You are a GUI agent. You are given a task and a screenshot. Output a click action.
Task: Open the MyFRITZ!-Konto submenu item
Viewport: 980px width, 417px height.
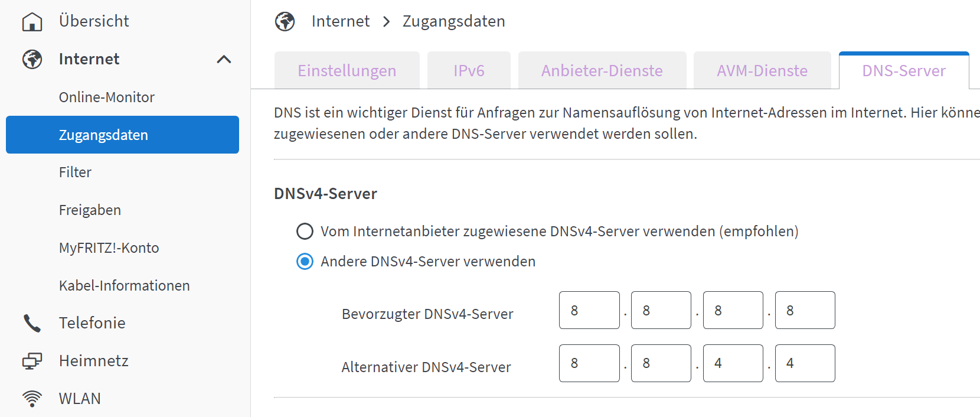[109, 248]
